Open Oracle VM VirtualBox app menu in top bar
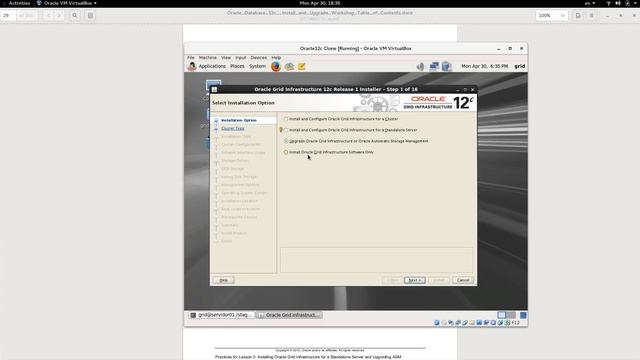 coord(67,3)
